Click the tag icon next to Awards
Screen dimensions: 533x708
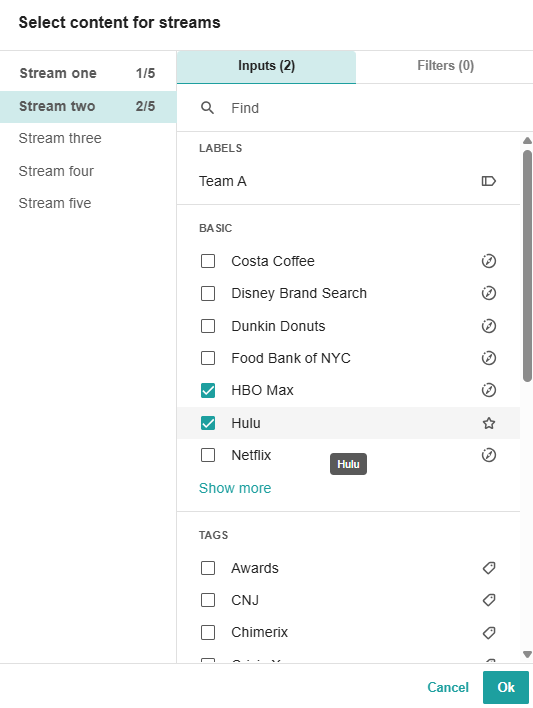pos(488,568)
